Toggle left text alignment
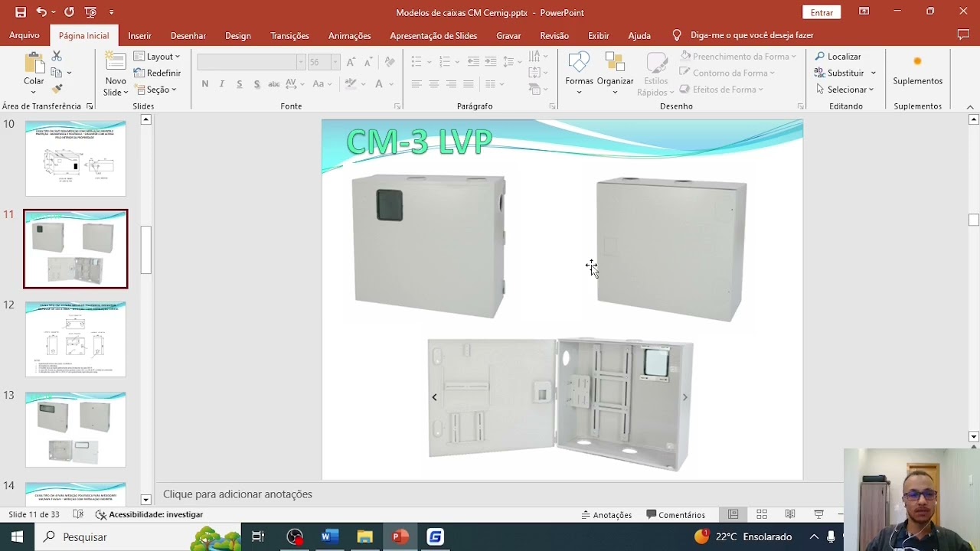 (416, 84)
